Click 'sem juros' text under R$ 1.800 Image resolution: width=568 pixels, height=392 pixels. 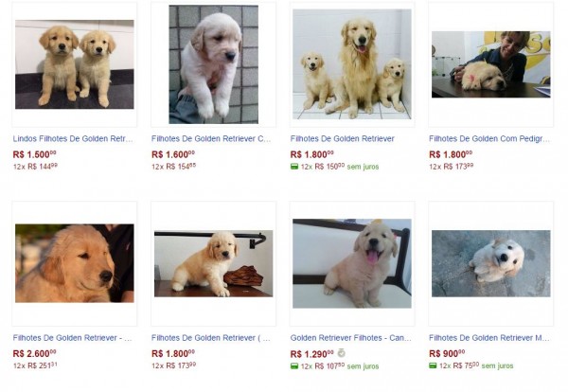pos(363,167)
